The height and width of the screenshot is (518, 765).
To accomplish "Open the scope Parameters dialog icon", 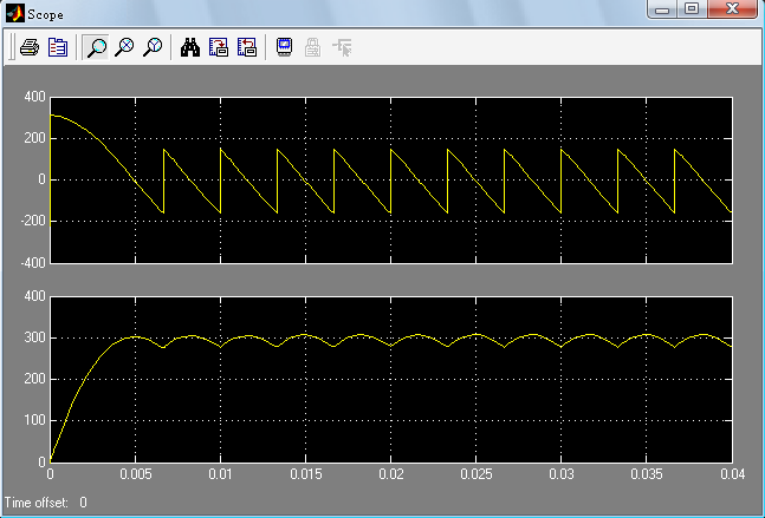I will (58, 47).
